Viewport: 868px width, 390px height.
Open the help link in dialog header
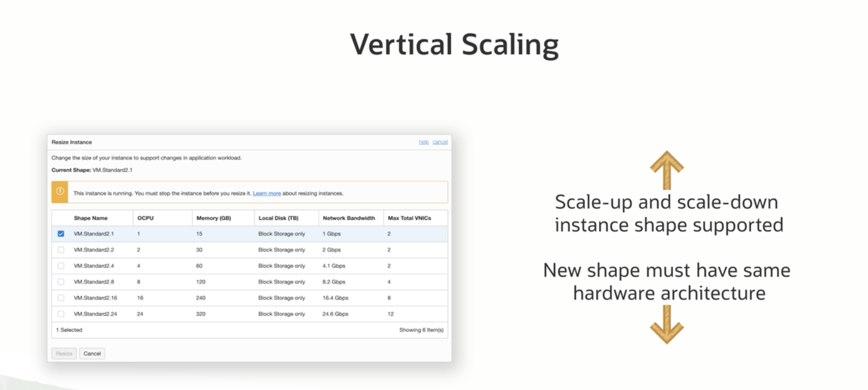coord(424,142)
